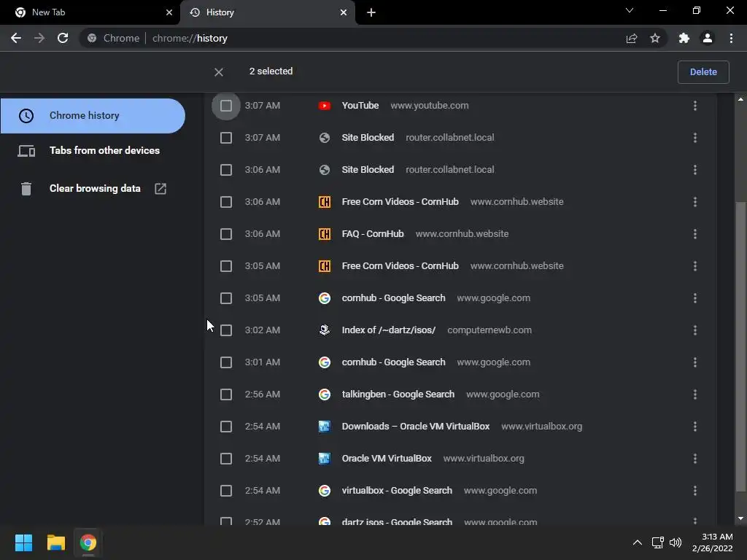Close the New Tab tab
Viewport: 747px width, 560px height.
click(x=169, y=12)
